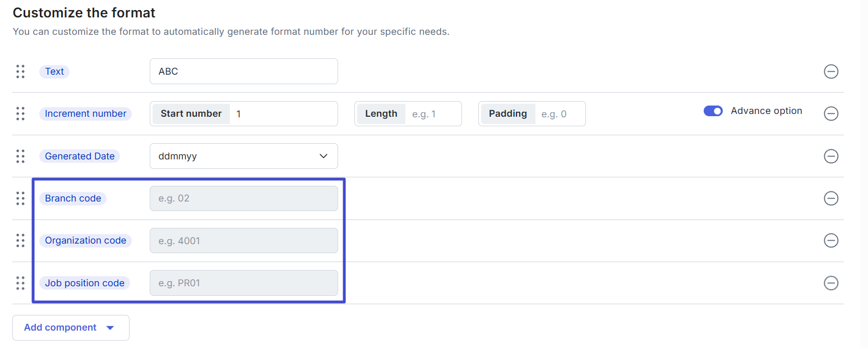Click the Length input field
The image size is (868, 348).
coord(433,114)
